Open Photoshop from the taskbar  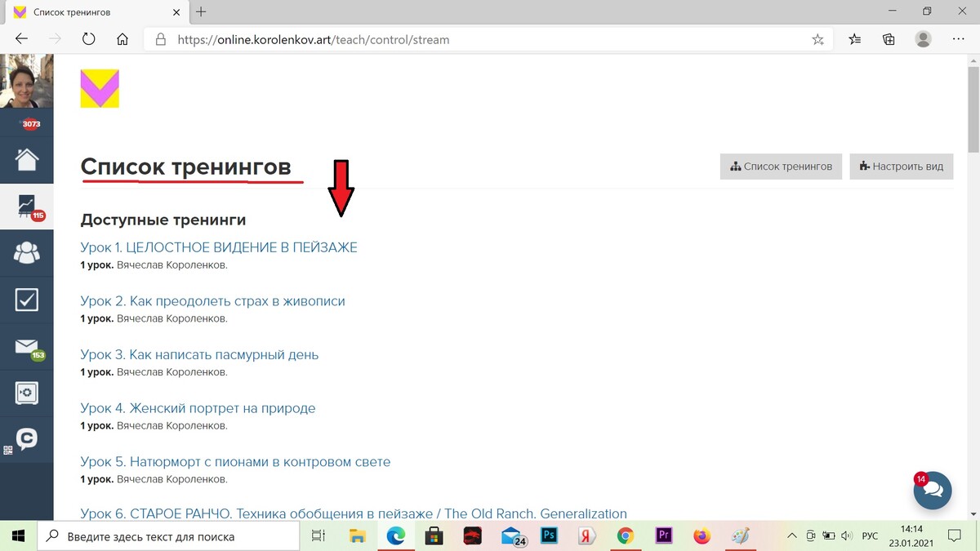[550, 535]
